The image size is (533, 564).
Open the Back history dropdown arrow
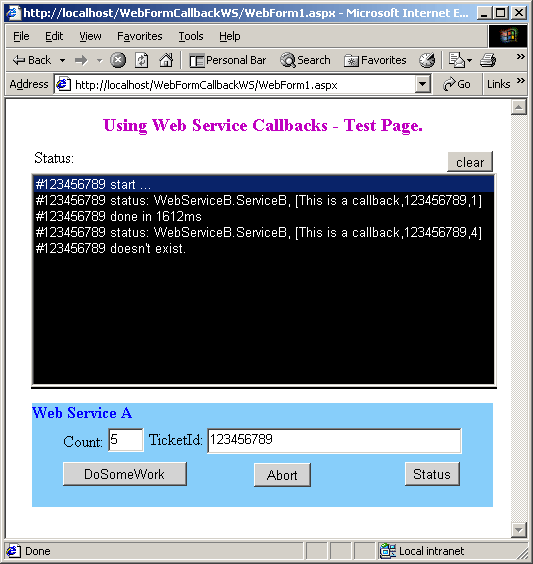click(63, 60)
